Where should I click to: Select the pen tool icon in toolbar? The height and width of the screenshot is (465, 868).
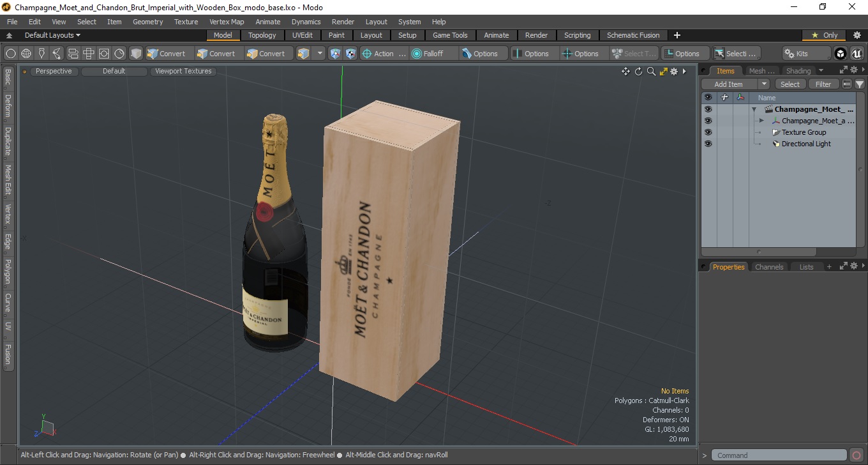[41, 54]
